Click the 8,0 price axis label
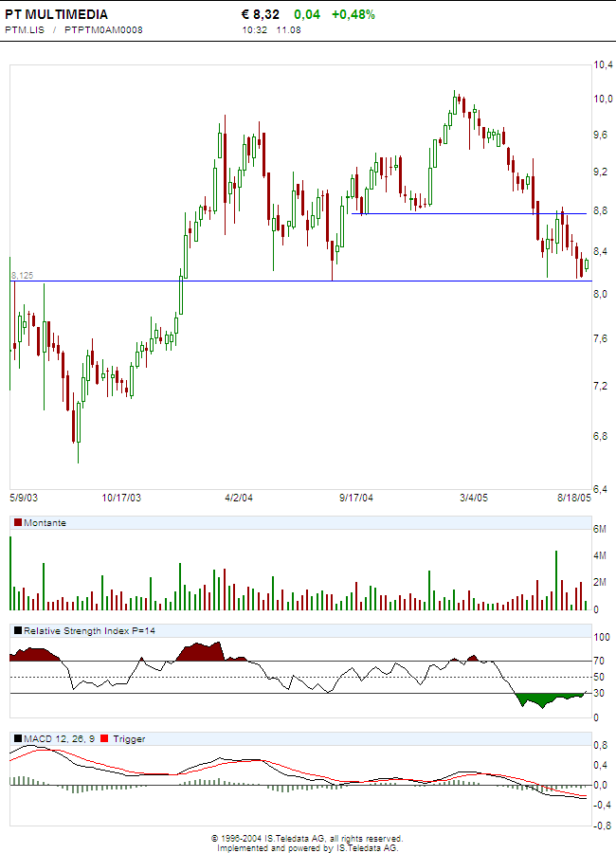 pos(601,295)
